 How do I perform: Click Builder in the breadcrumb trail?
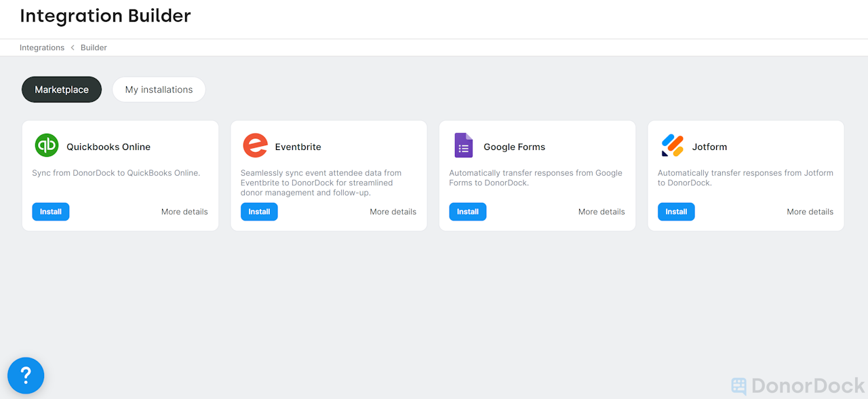[x=94, y=47]
